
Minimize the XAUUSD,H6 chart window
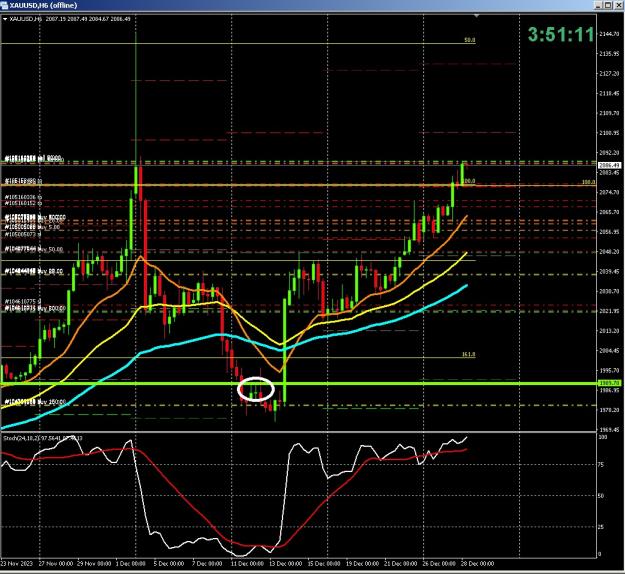coord(598,5)
